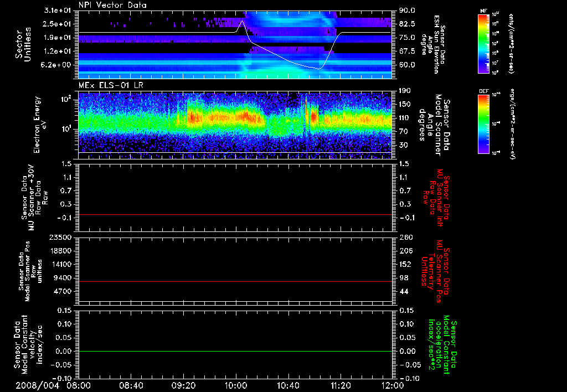Click the 'Sector Unitless' axis label
567x392 pixels.
22,44
